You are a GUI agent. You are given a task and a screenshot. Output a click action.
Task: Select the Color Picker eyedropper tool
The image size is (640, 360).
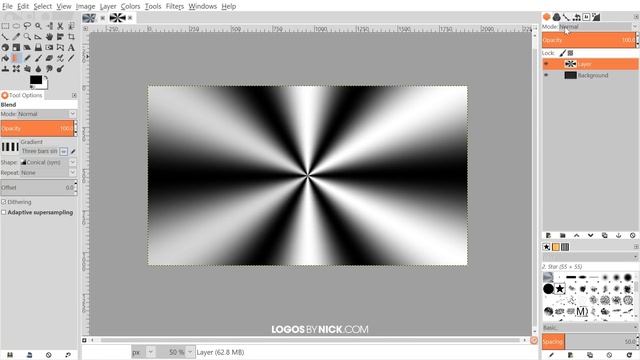[16, 37]
